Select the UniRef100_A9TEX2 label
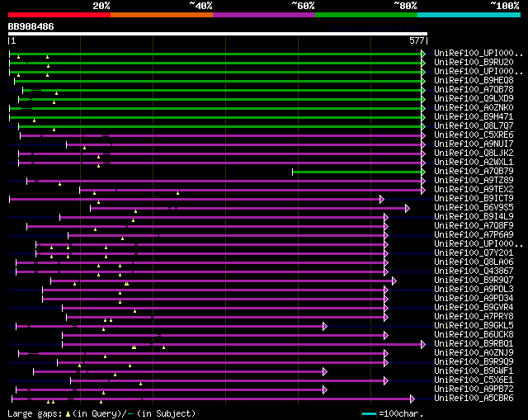Image resolution: width=528 pixels, height=420 pixels. [474, 190]
